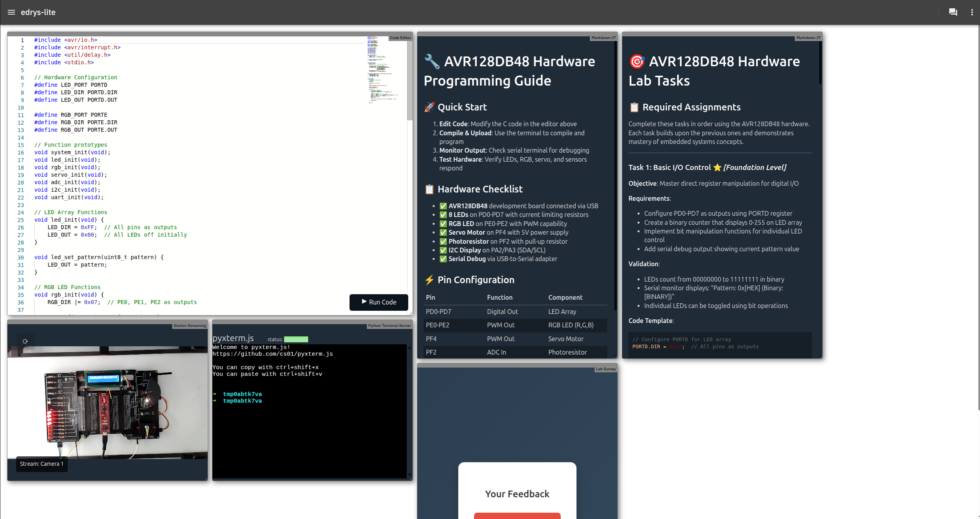The height and width of the screenshot is (519, 980).
Task: Click the Code Editor module tab label
Action: 400,38
